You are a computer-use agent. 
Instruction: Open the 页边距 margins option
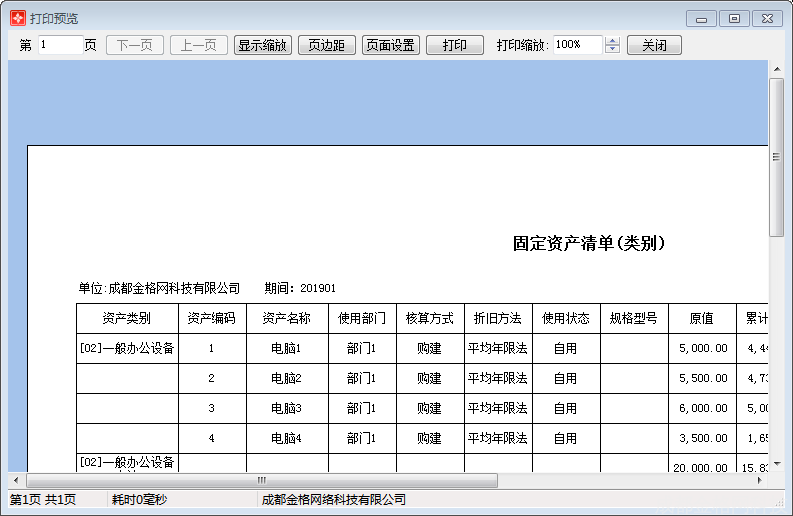tap(326, 45)
